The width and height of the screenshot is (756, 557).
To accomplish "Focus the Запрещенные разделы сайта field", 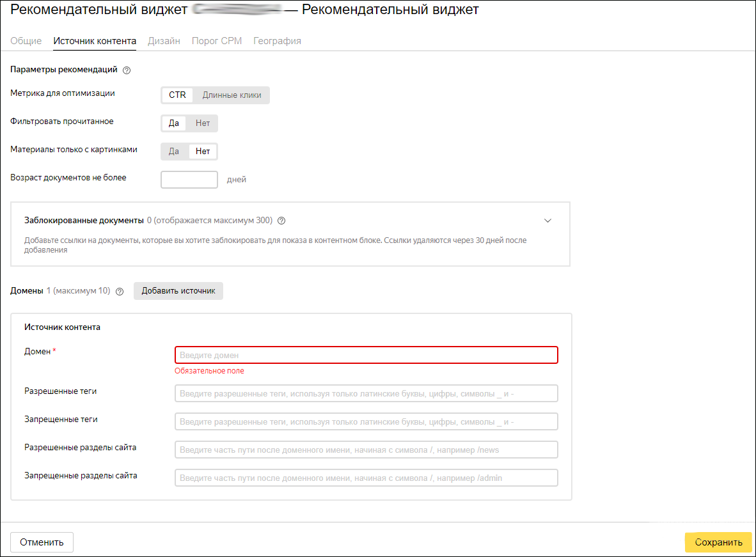I will tap(366, 478).
